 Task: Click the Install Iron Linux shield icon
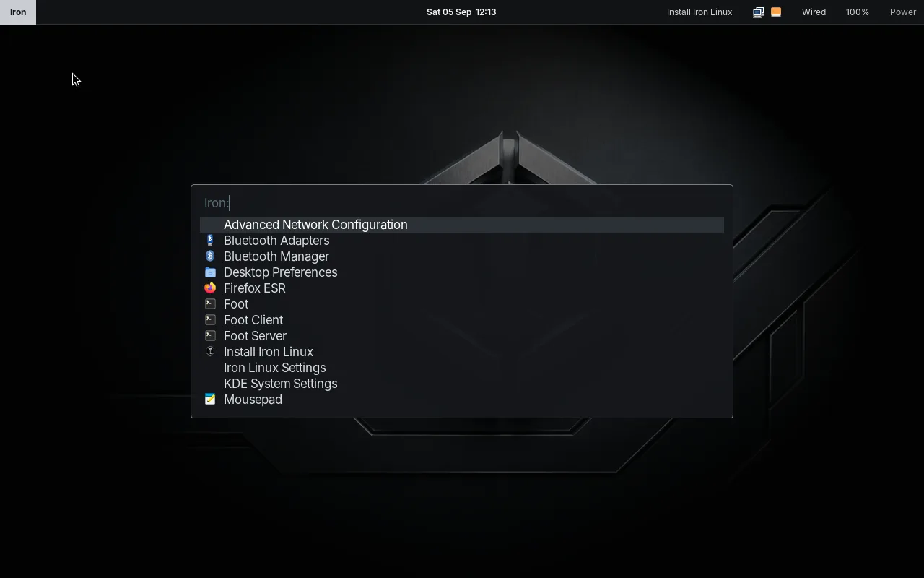coord(210,352)
